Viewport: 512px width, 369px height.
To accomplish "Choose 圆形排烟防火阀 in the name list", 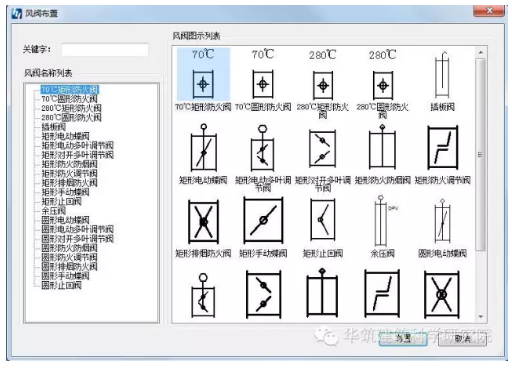I will (x=69, y=266).
